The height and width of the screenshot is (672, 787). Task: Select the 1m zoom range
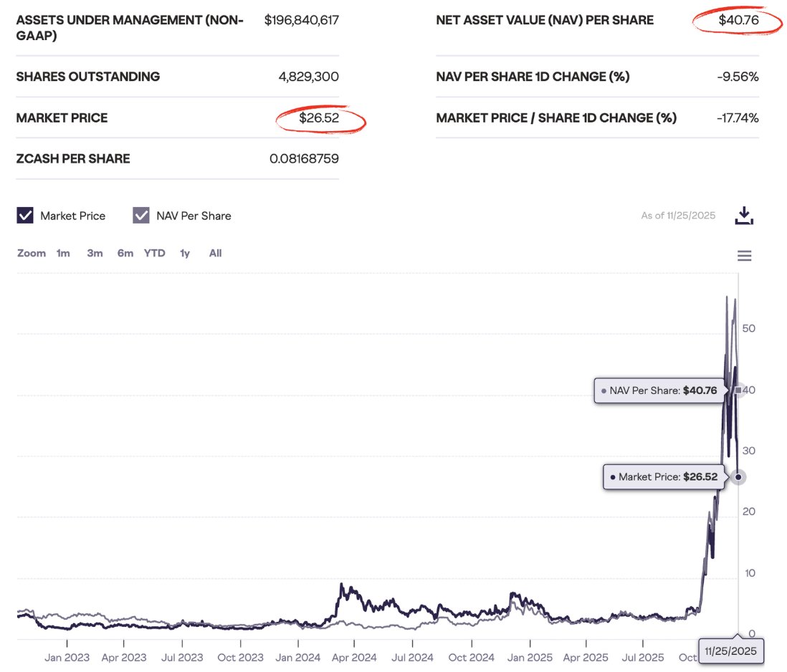pos(63,253)
